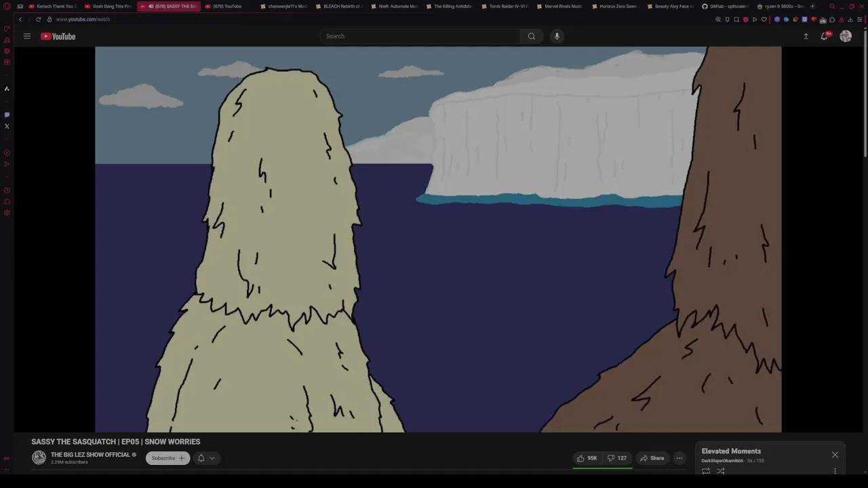Like the video with 95K thumbs up
Screen dimensions: 868x488
pyautogui.click(x=587, y=458)
